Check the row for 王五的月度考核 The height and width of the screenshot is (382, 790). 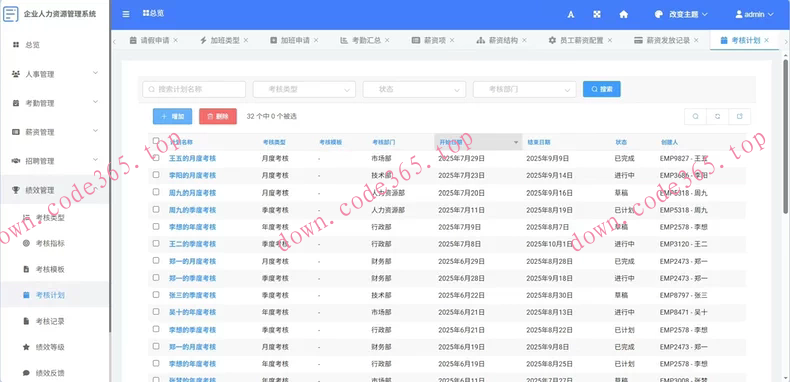[x=156, y=158]
